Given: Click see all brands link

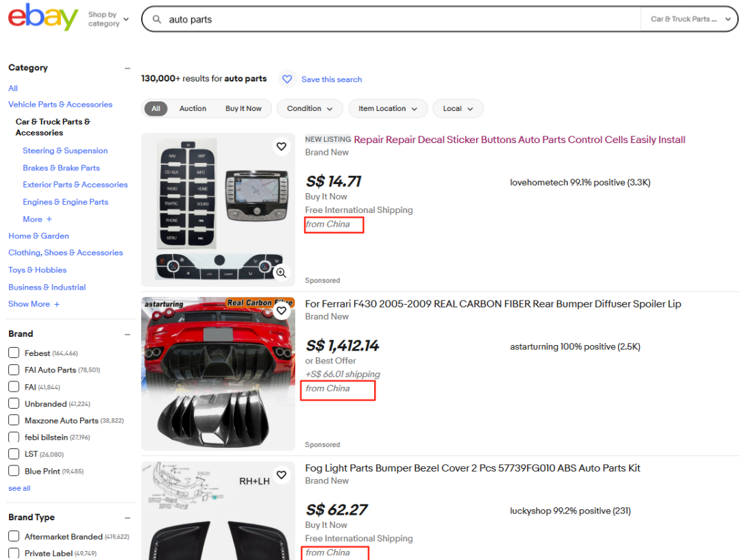Looking at the screenshot, I should [19, 488].
